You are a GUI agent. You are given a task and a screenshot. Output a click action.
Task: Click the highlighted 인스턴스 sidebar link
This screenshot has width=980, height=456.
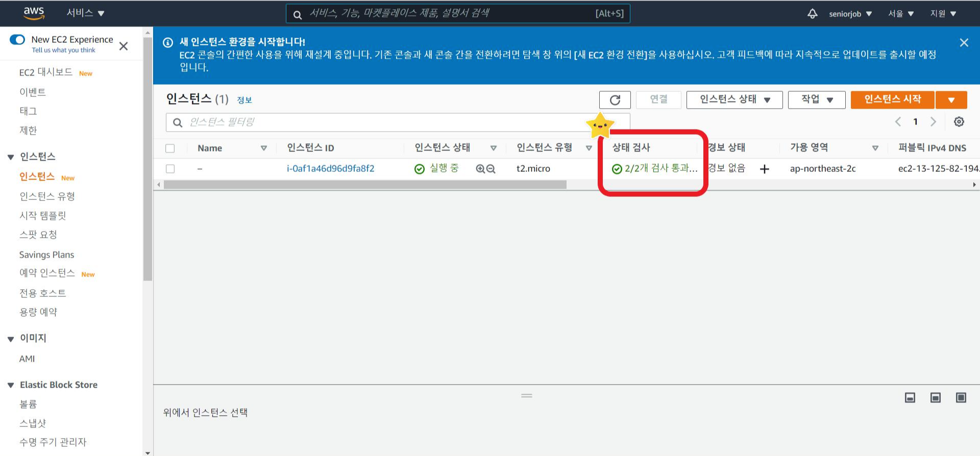pos(37,176)
